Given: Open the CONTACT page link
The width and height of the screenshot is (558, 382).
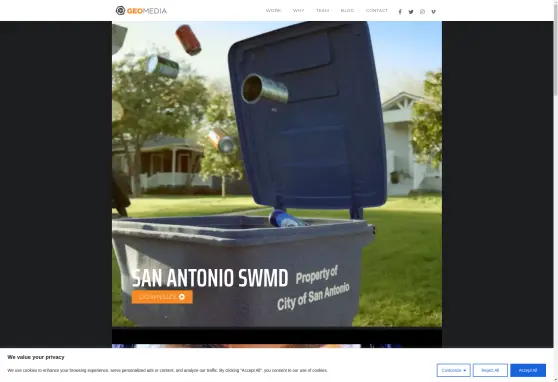Looking at the screenshot, I should pos(377,11).
